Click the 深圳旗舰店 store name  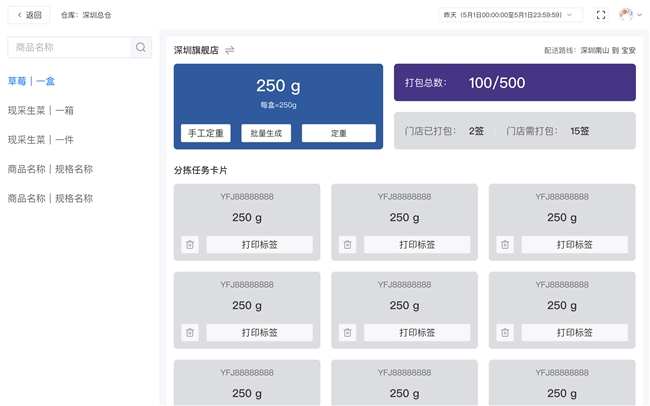coord(196,50)
